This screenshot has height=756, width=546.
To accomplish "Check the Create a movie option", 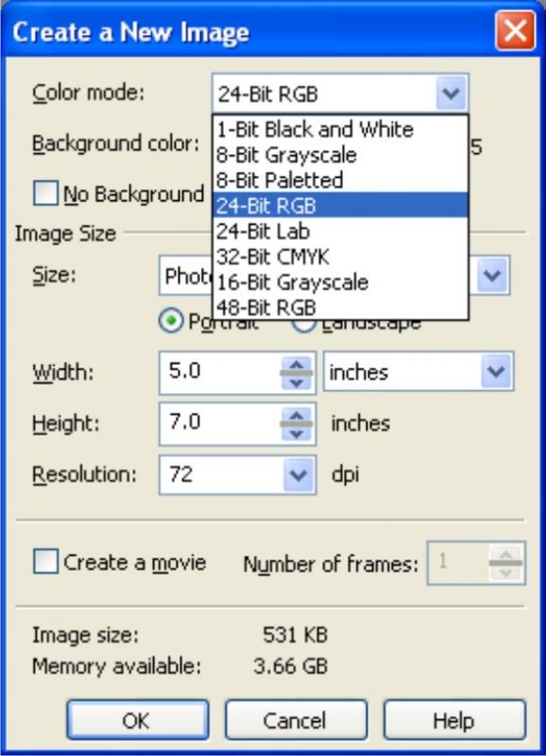I will pos(45,561).
